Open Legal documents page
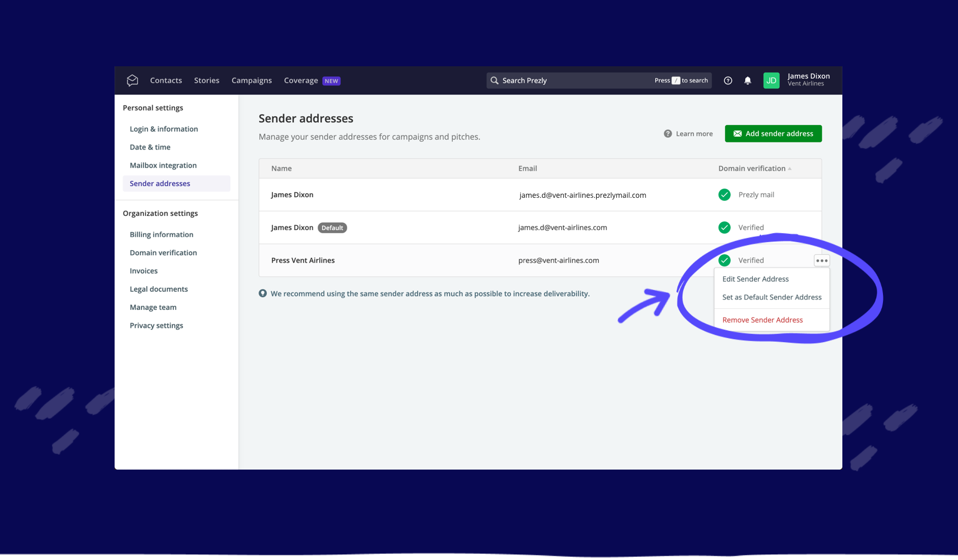Viewport: 958px width, 560px height. click(x=158, y=289)
